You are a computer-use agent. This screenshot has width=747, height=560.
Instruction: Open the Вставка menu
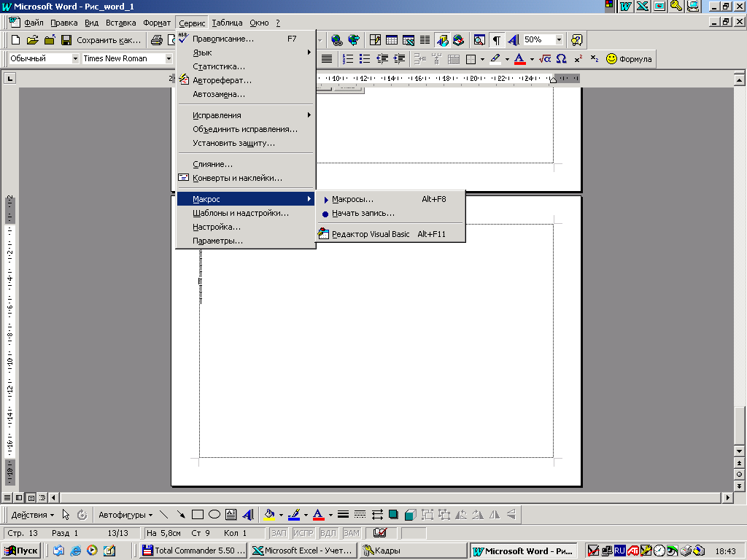(120, 23)
